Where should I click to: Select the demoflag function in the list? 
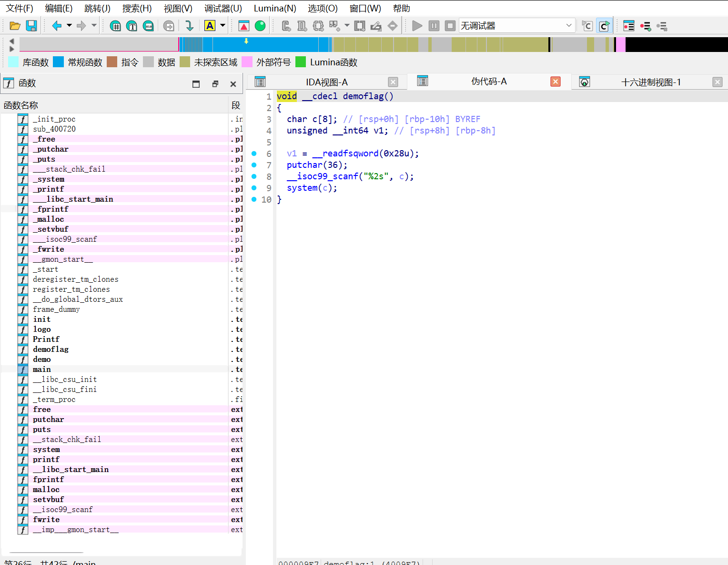(x=51, y=349)
